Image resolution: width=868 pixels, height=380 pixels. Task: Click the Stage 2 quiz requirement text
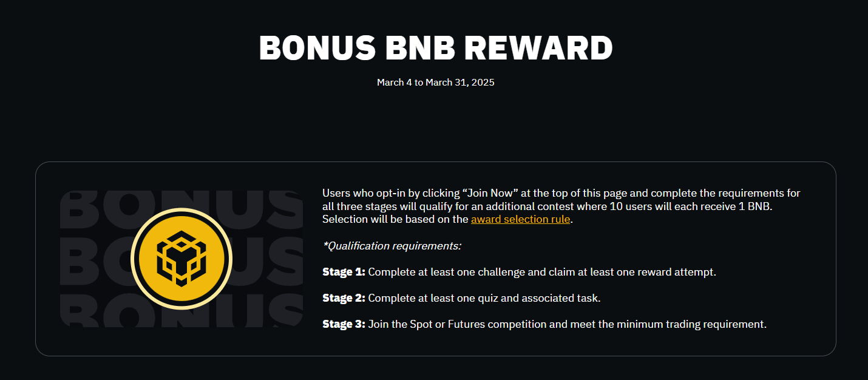pos(484,298)
